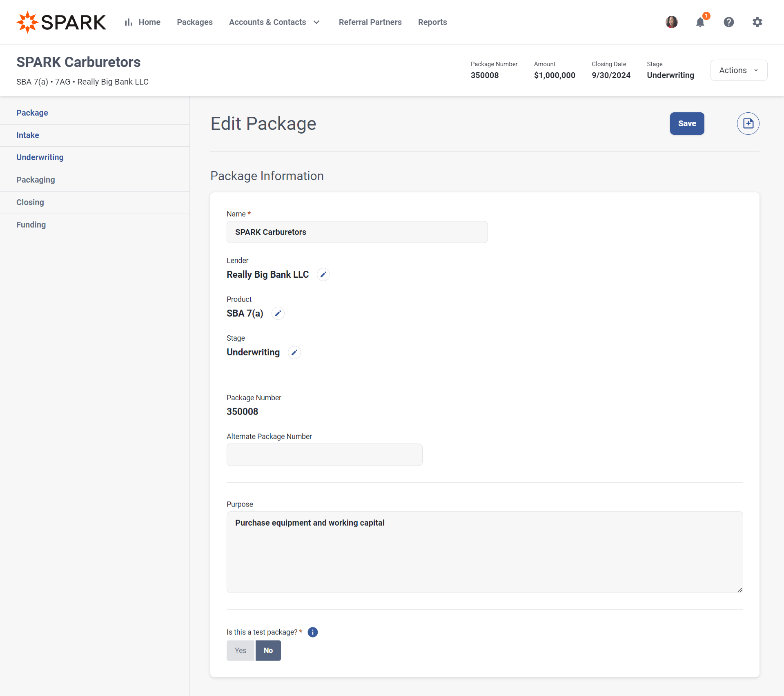
Task: Edit the Stage with pencil icon
Action: [x=294, y=352]
